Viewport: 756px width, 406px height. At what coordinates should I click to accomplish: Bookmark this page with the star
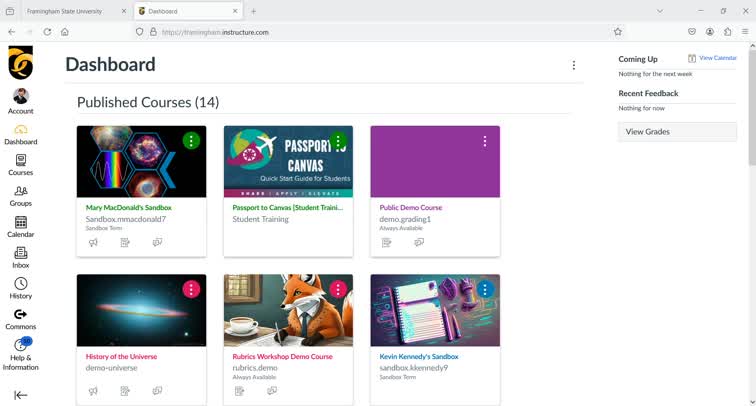[x=618, y=32]
